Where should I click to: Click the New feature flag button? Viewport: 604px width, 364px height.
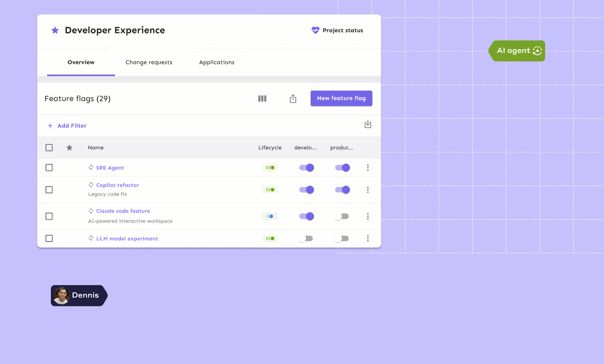[x=341, y=98]
